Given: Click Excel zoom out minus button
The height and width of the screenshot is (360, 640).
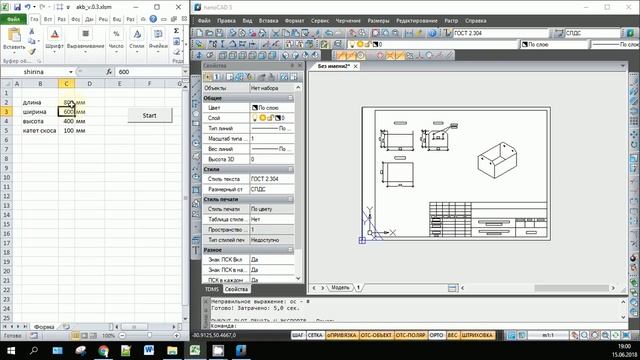Looking at the screenshot, I should point(122,336).
